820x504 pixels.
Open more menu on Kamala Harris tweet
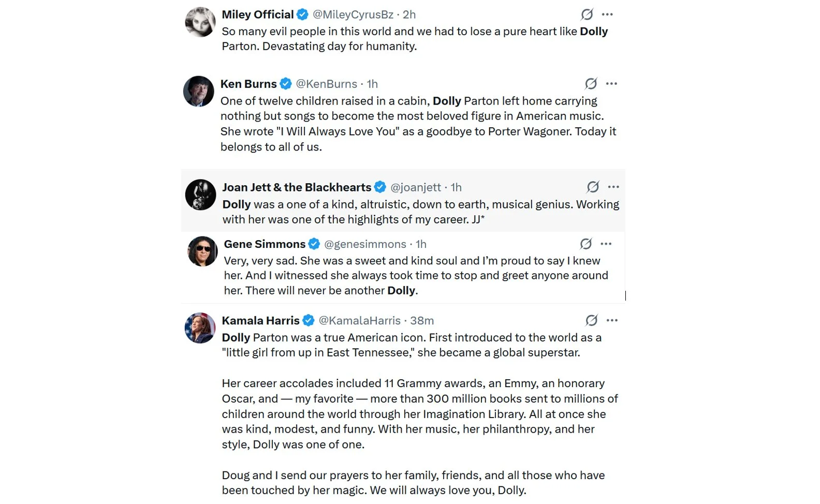(x=612, y=320)
